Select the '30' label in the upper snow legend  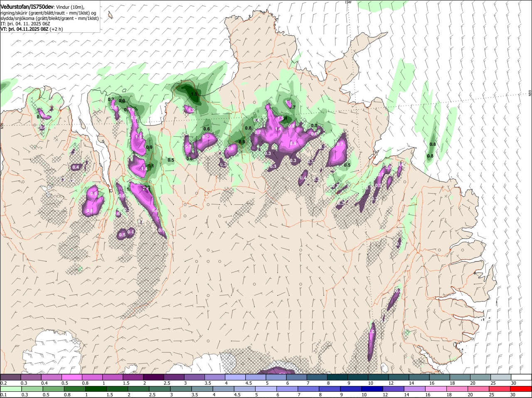click(514, 383)
